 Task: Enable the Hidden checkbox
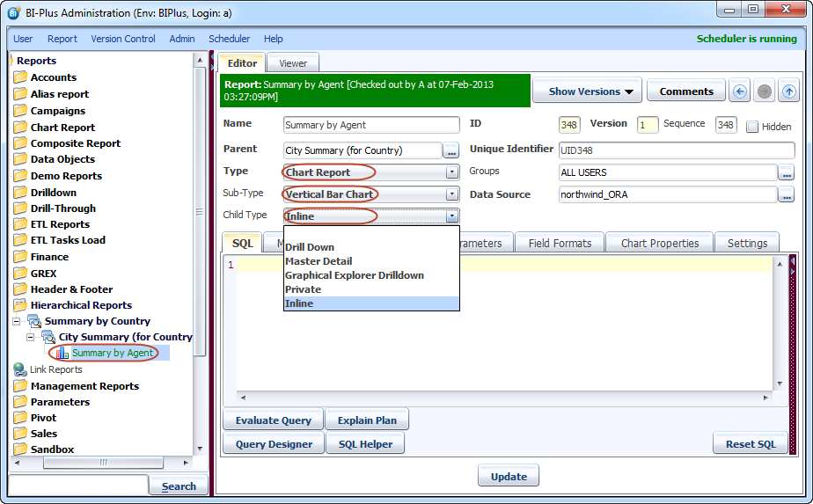(x=752, y=127)
